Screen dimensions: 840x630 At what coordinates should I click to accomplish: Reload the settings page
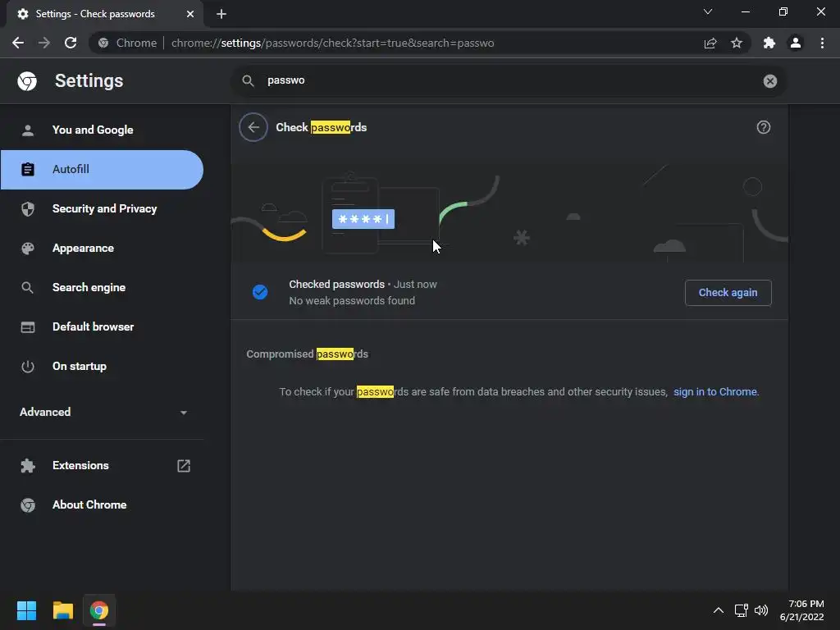click(x=71, y=43)
